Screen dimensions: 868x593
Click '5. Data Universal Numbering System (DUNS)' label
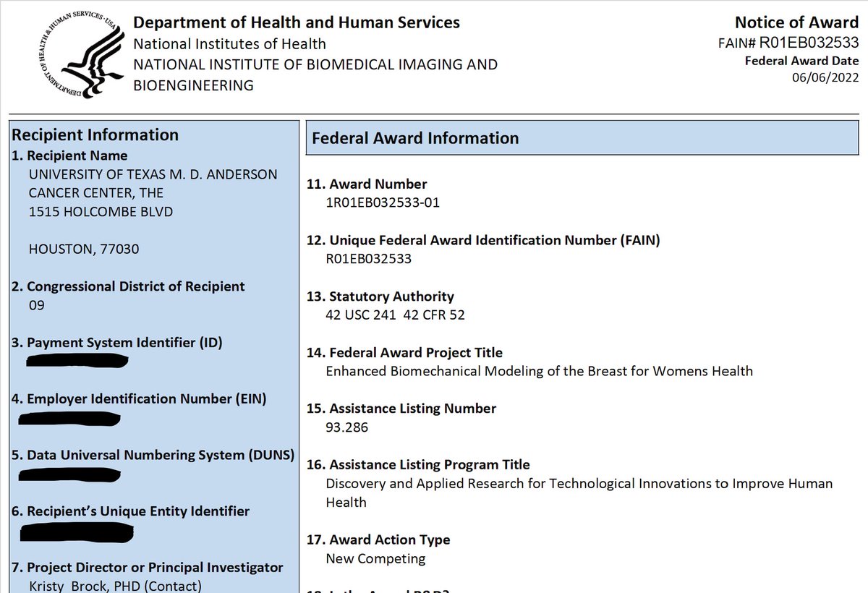(x=153, y=455)
